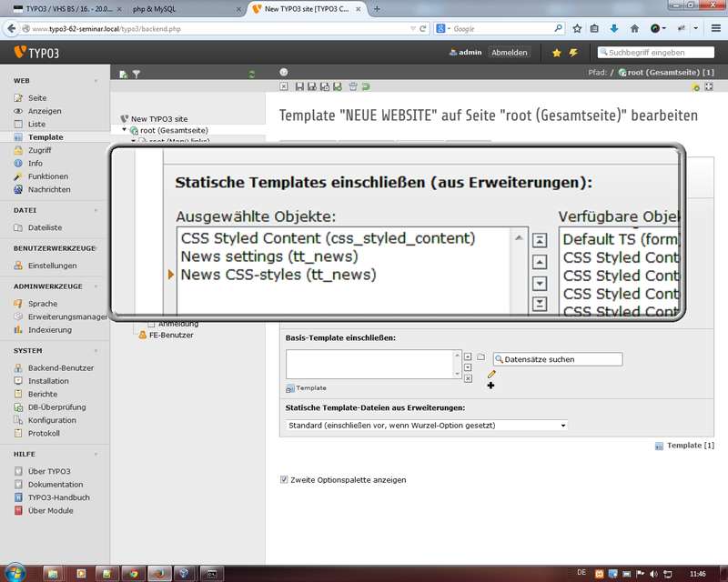Open the Sprache admin module

point(42,304)
